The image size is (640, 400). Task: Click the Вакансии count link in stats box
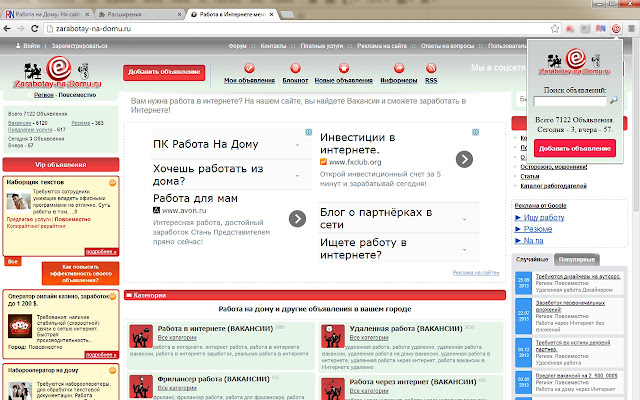click(x=20, y=123)
